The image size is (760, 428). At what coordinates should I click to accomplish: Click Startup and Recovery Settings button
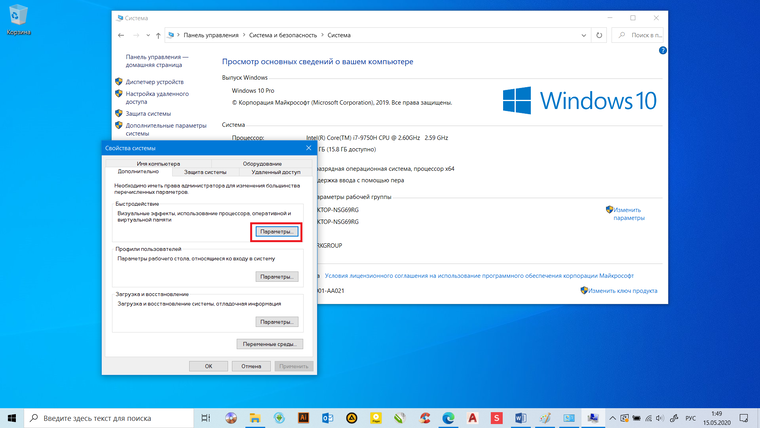point(277,322)
